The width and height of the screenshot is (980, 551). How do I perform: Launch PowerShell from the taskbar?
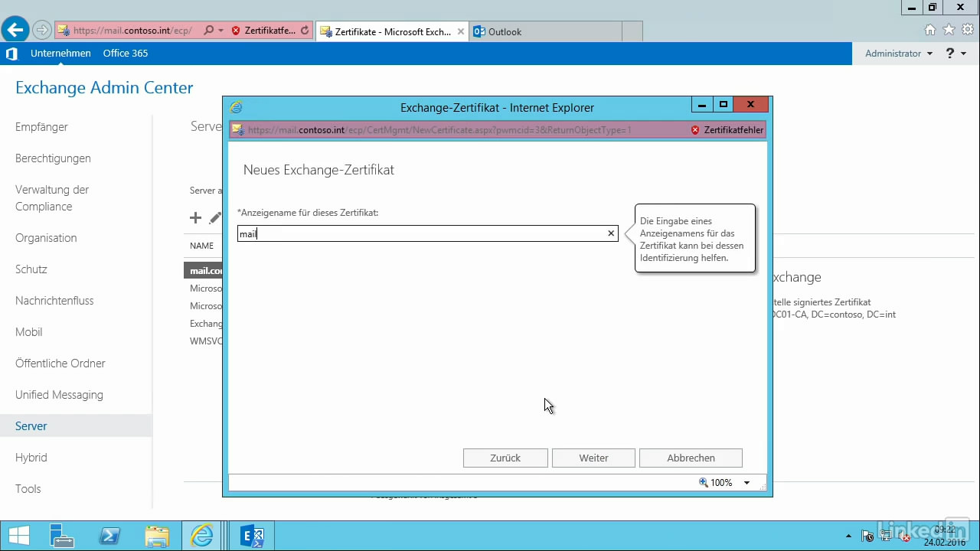click(109, 536)
